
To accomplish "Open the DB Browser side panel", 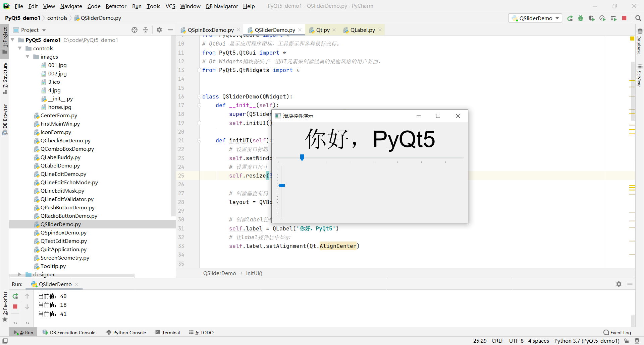I will (x=5, y=120).
